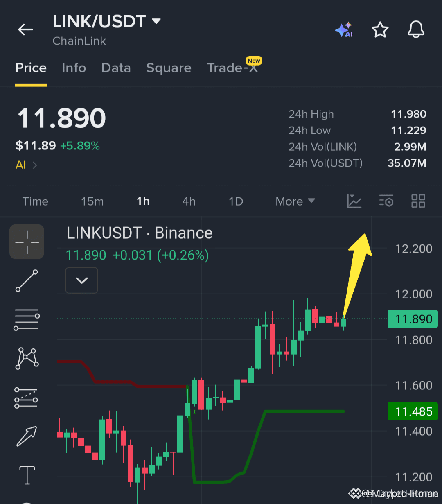Viewport: 442px width, 504px height.
Task: Select the 1h interval
Action: tap(143, 201)
